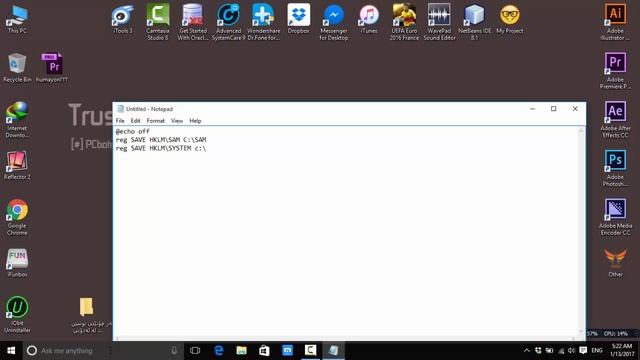Open Task View from the taskbar
Viewport: 640px width, 360px height.
pos(195,351)
